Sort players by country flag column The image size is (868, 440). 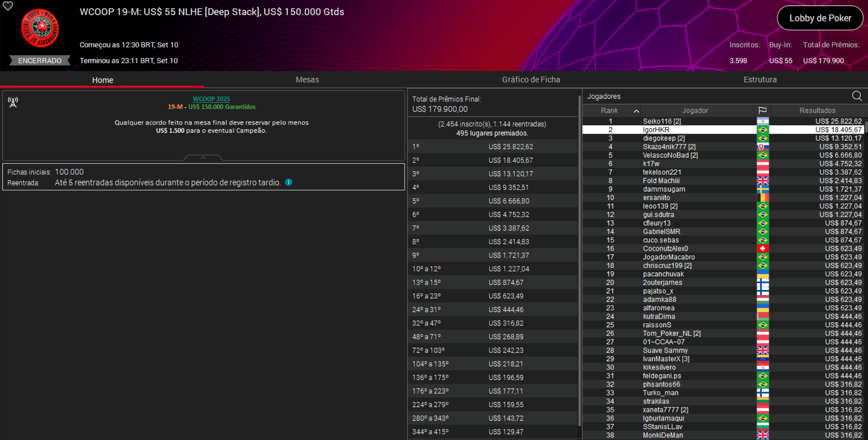tap(763, 110)
